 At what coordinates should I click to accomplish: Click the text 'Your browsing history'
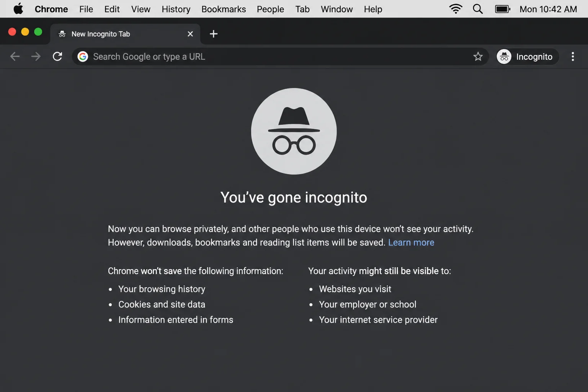pos(162,289)
